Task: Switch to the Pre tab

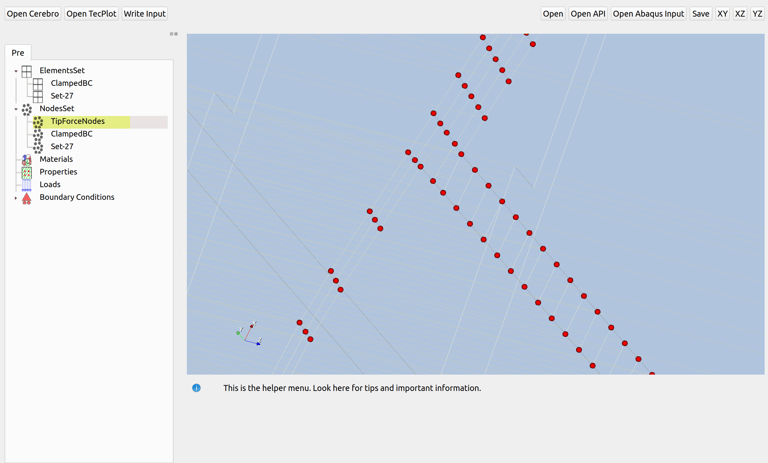Action: [x=18, y=53]
